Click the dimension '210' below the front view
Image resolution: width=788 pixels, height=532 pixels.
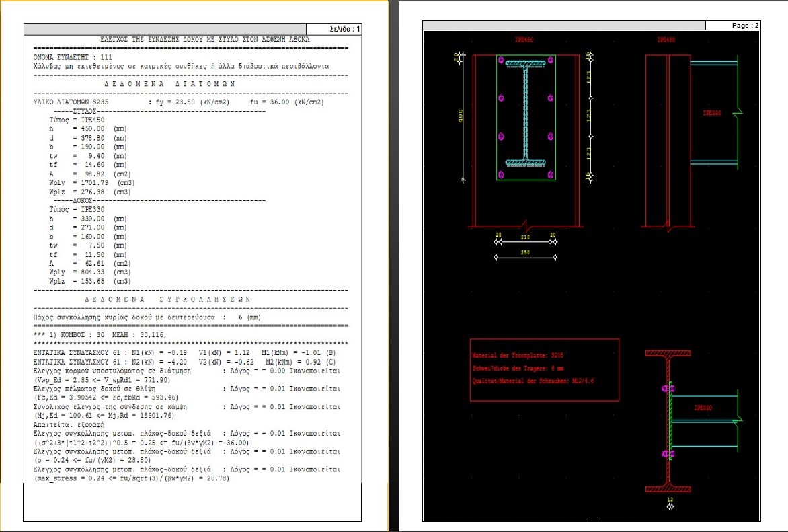525,237
